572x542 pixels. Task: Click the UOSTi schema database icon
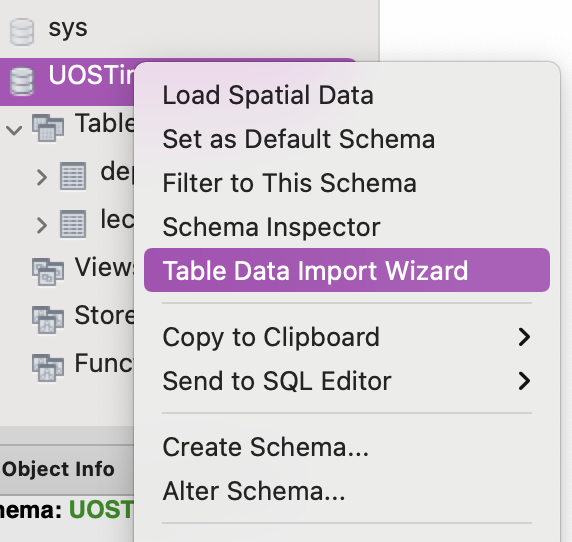22,81
